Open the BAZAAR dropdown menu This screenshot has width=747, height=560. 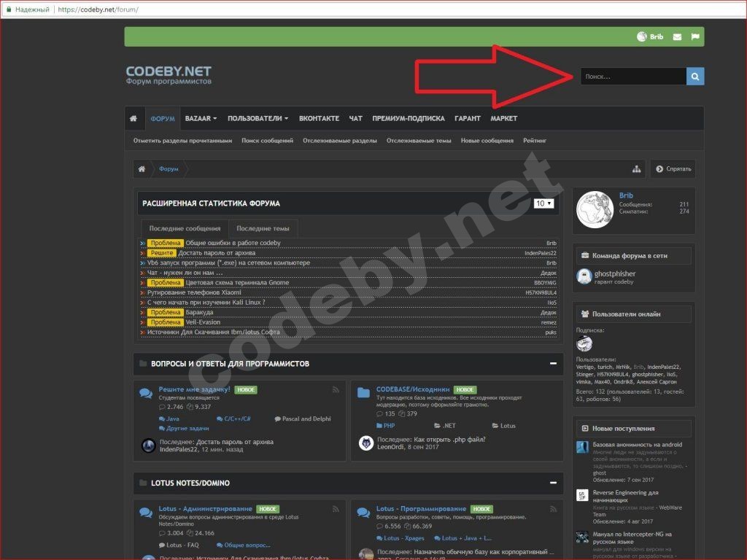click(x=201, y=118)
